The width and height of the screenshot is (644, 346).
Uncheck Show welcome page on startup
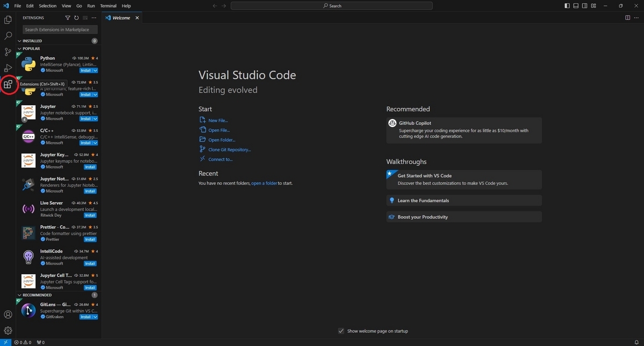point(341,331)
